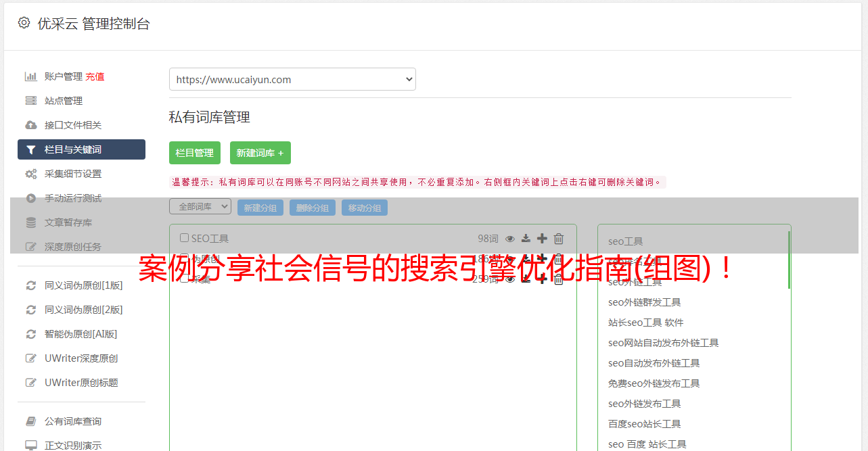This screenshot has height=451, width=868.
Task: Select keyword seo自动发布外链工具
Action: point(654,363)
